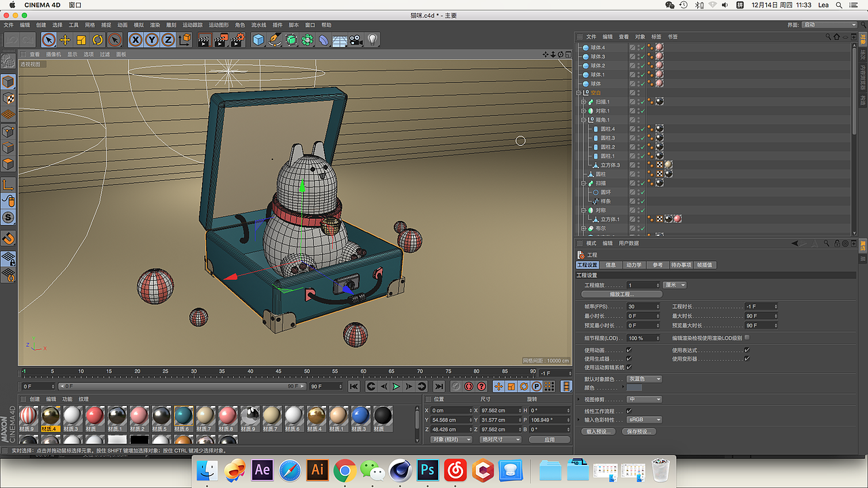Viewport: 868px width, 488px height.
Task: Open the subdivision surface generators
Action: tap(291, 40)
